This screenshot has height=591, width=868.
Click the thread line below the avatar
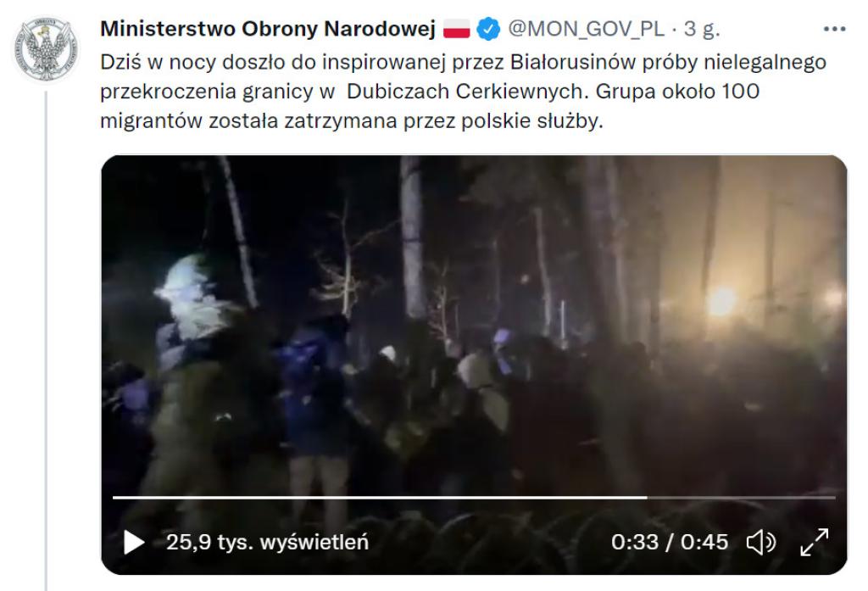tap(46, 341)
